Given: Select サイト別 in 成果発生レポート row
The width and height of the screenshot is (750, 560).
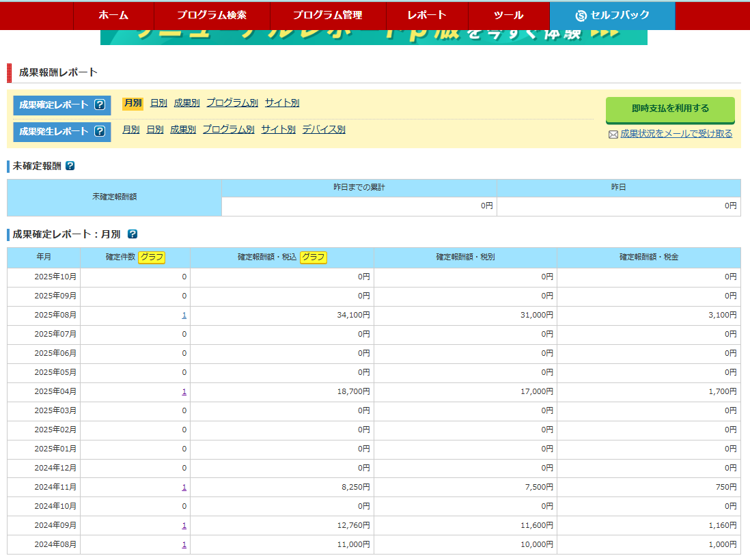Looking at the screenshot, I should [278, 129].
